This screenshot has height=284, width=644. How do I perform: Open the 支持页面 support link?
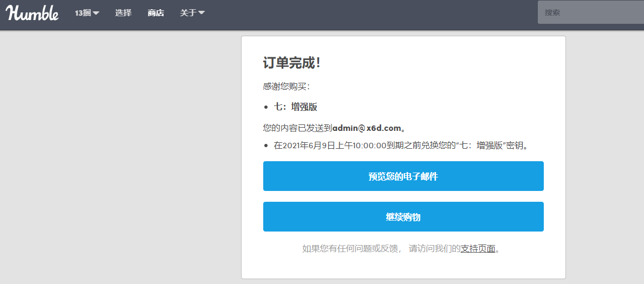(478, 248)
